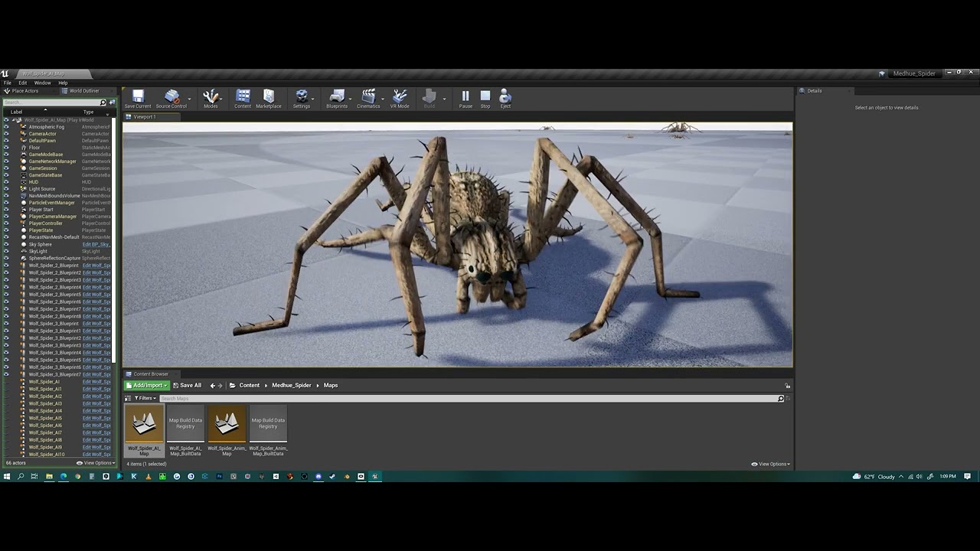This screenshot has height=551, width=980.
Task: Open the Blueprints dropdown arrow
Action: [x=351, y=99]
